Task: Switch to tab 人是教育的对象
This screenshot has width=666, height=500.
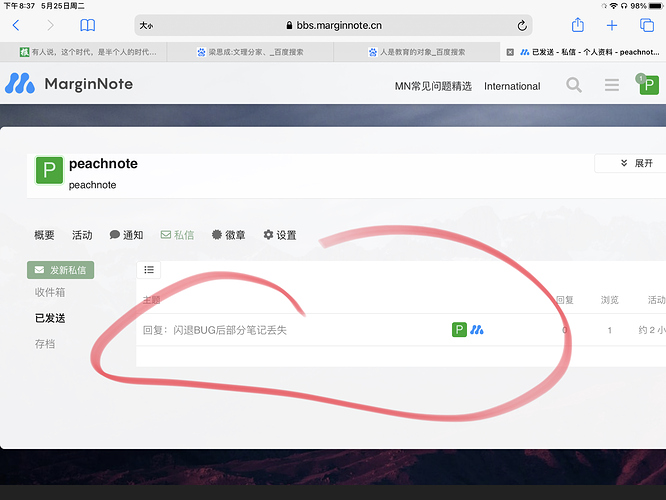Action: (417, 52)
